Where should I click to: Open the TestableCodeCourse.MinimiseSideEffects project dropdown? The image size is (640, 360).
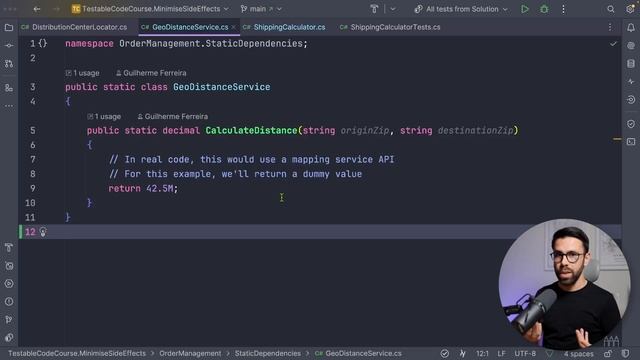point(150,9)
